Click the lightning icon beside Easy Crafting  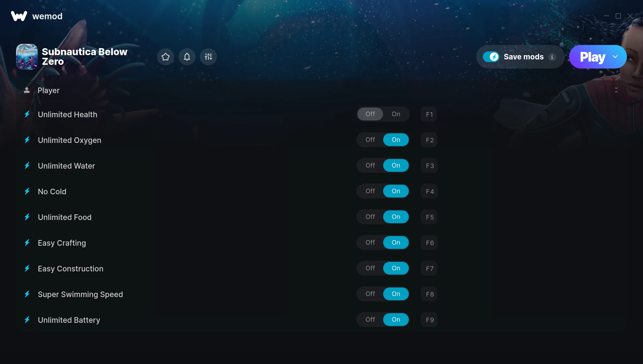click(27, 243)
